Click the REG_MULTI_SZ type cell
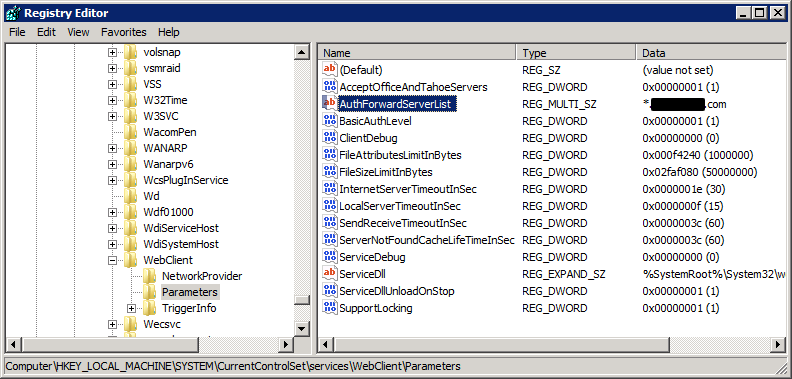Screen dimensions: 792x379 pos(559,105)
